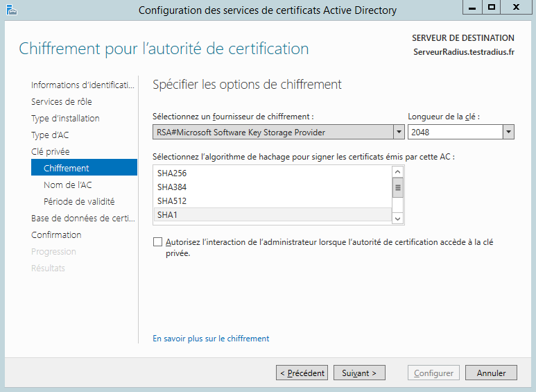Expand the key length dropdown

[x=508, y=132]
